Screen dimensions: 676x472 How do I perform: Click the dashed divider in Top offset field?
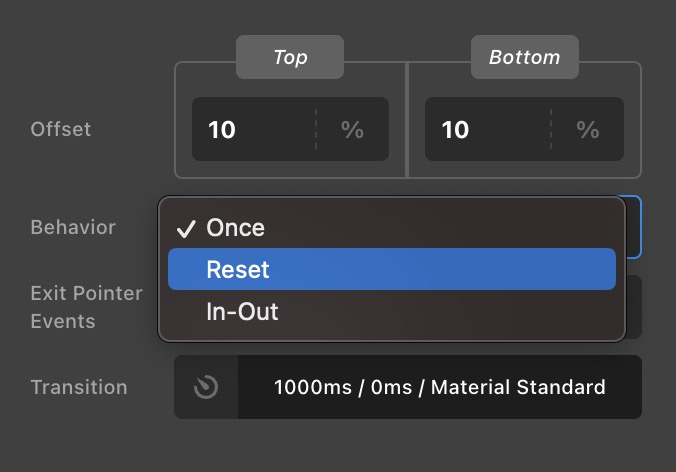pyautogui.click(x=316, y=130)
